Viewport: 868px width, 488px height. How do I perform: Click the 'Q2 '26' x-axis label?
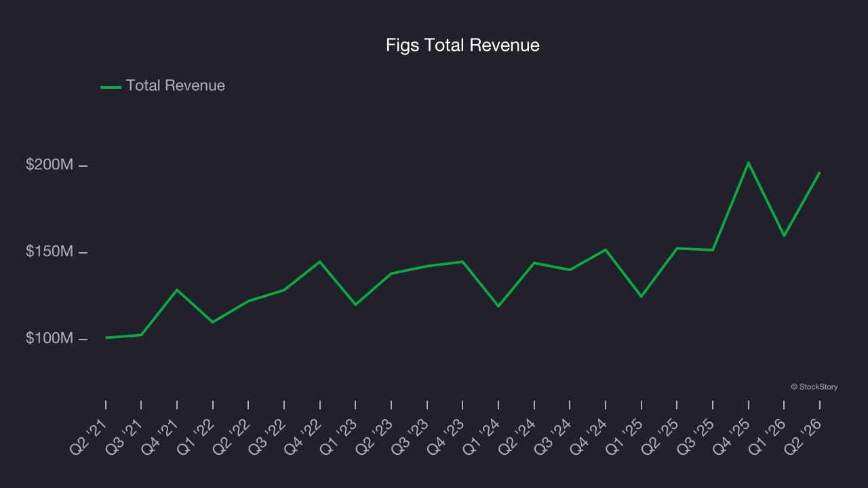coord(804,436)
